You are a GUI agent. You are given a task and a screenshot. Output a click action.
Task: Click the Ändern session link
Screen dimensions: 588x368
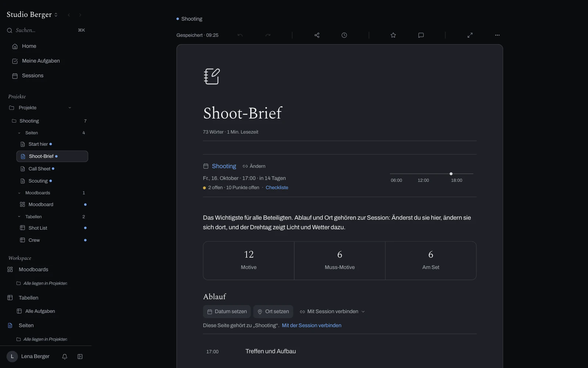(x=254, y=166)
